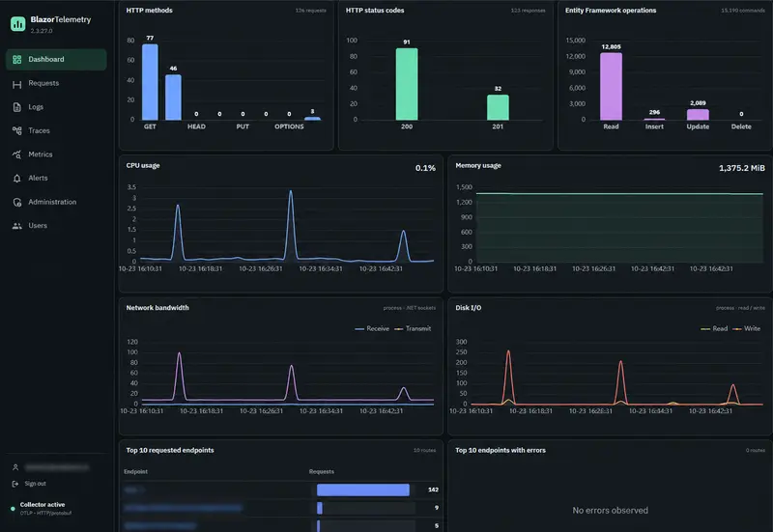The width and height of the screenshot is (773, 532).
Task: Click the green Collector active status dot
Action: coord(13,509)
